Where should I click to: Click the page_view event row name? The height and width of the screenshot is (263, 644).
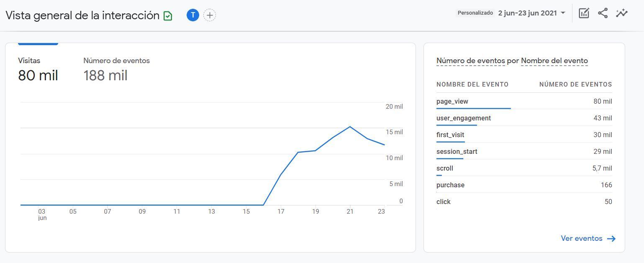click(x=452, y=101)
